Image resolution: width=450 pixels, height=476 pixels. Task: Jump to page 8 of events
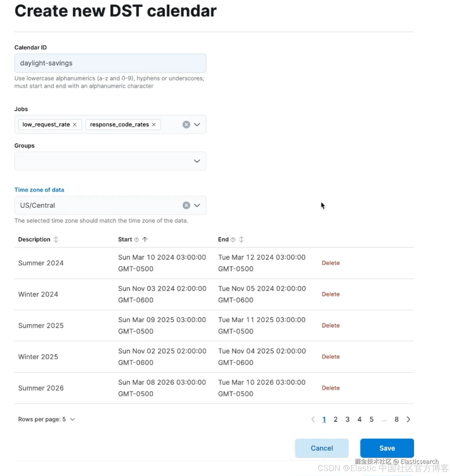(x=396, y=419)
